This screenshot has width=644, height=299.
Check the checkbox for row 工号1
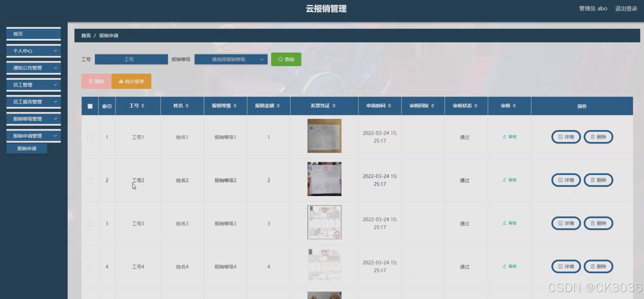[x=89, y=137]
